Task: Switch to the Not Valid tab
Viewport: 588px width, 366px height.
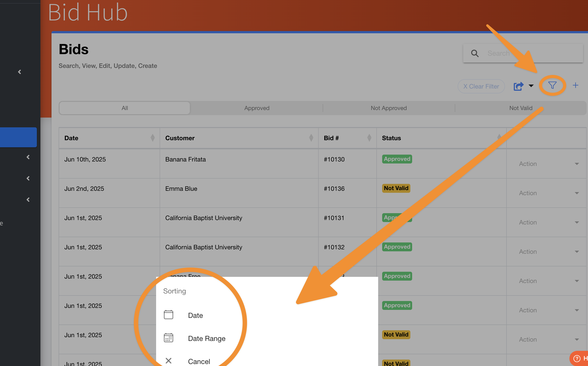Action: tap(521, 108)
